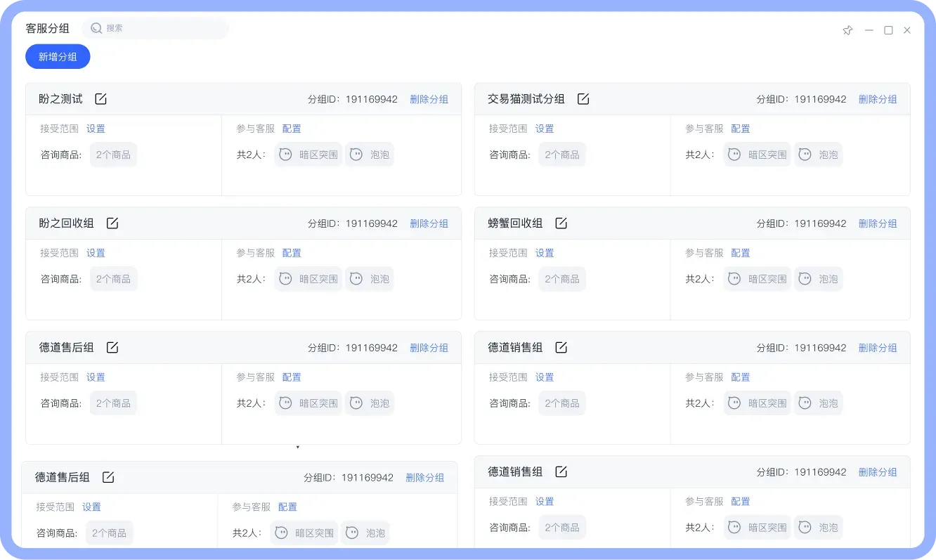936x560 pixels.
Task: Click the 咨询商品 label in 盼之测试
Action: (x=61, y=155)
